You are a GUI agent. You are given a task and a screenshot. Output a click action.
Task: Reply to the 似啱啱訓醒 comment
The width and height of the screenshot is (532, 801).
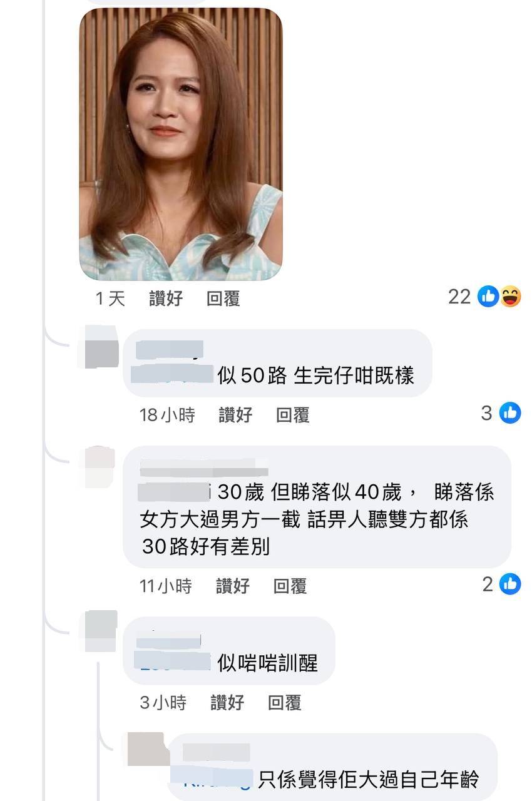[x=285, y=703]
